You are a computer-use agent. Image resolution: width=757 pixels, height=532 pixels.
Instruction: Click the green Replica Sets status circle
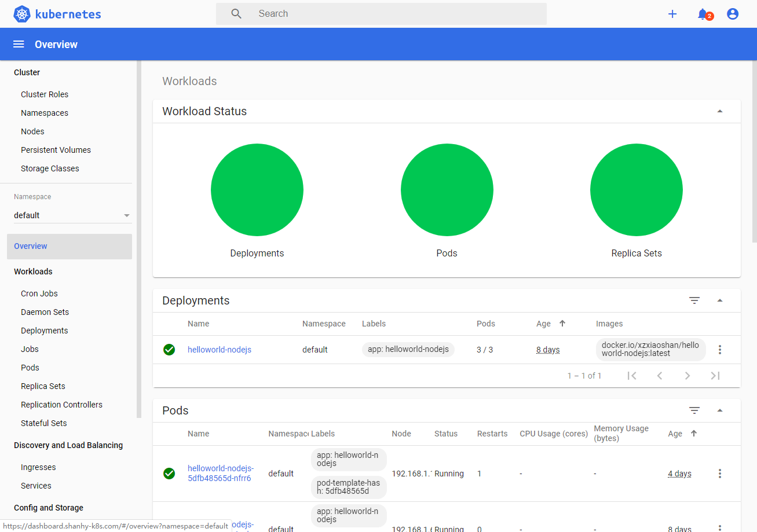[637, 190]
